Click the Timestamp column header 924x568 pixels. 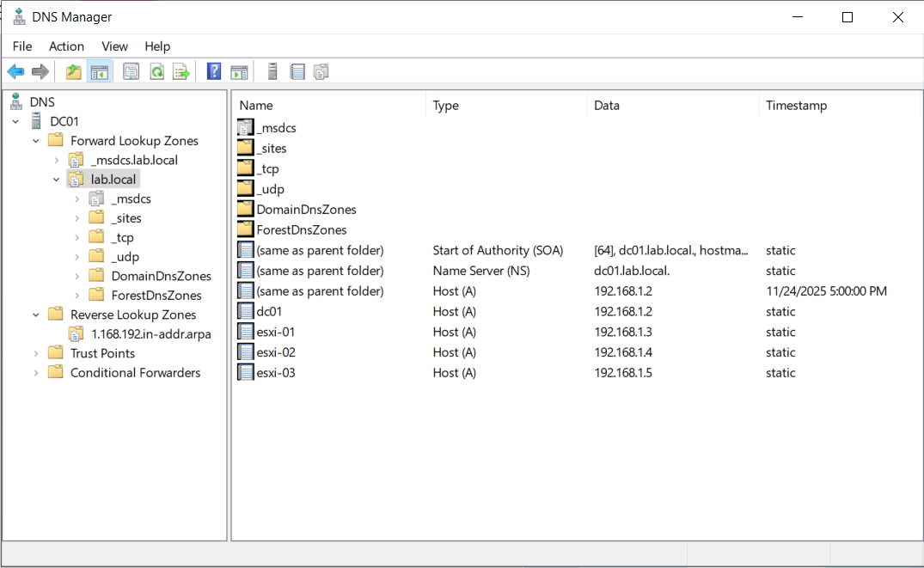point(796,106)
